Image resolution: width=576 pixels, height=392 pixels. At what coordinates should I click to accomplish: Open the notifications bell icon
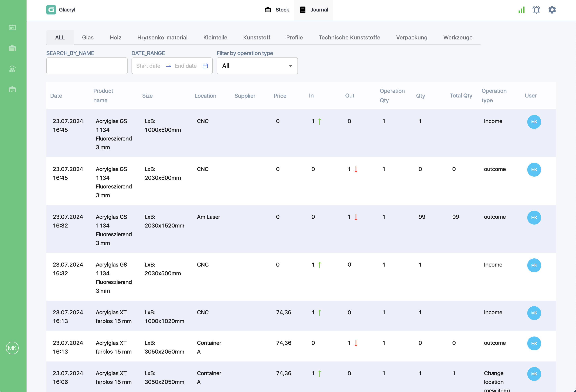(536, 10)
